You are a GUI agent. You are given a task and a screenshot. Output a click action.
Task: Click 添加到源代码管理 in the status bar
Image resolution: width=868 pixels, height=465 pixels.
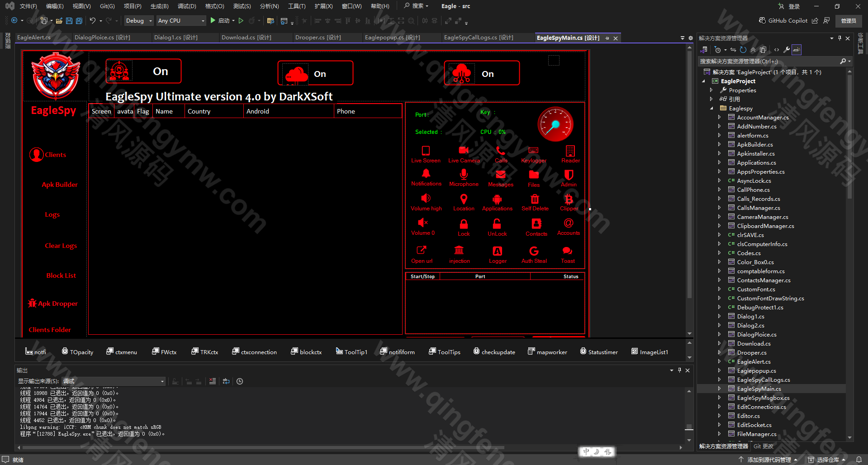[x=768, y=460]
